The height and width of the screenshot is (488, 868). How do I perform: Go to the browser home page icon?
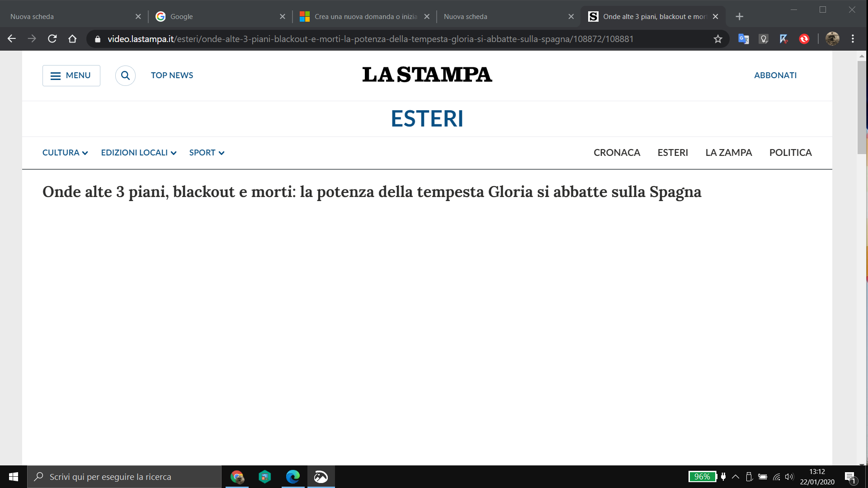pos(72,39)
